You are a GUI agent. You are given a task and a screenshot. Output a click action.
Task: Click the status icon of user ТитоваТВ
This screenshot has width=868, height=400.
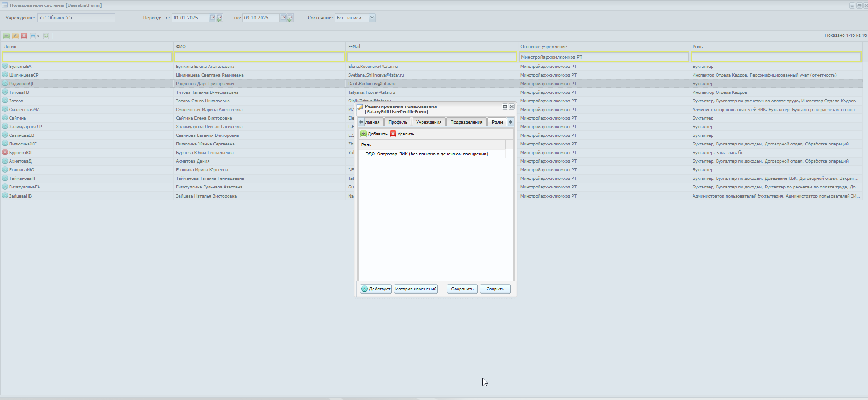pos(5,92)
